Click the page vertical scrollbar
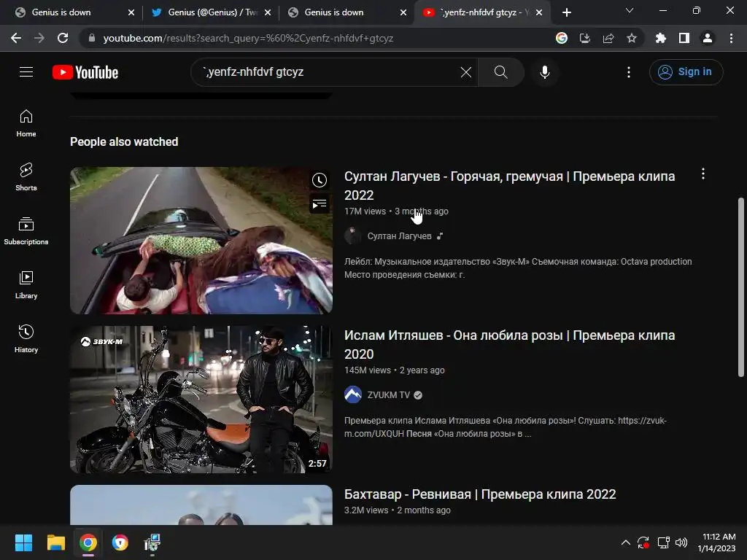 (741, 287)
